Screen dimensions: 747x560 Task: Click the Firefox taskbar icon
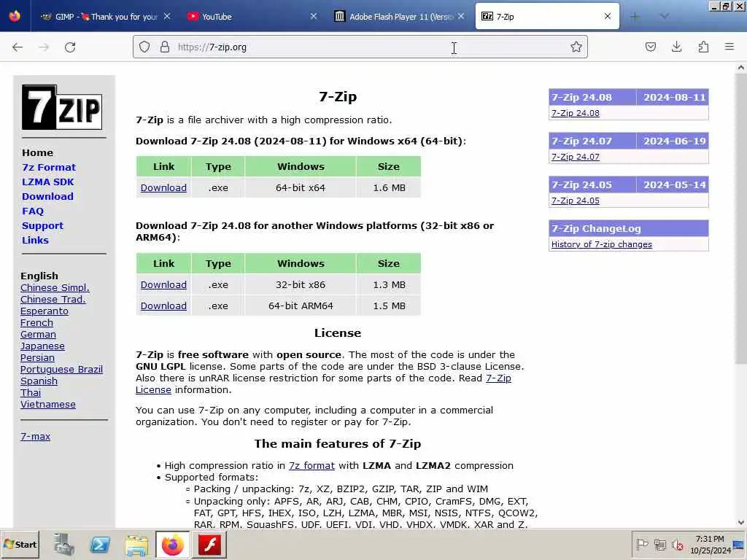click(x=172, y=544)
